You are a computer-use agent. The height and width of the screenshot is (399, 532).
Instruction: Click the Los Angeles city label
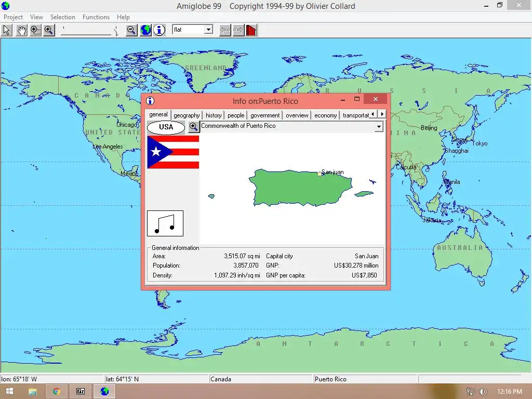click(x=108, y=147)
